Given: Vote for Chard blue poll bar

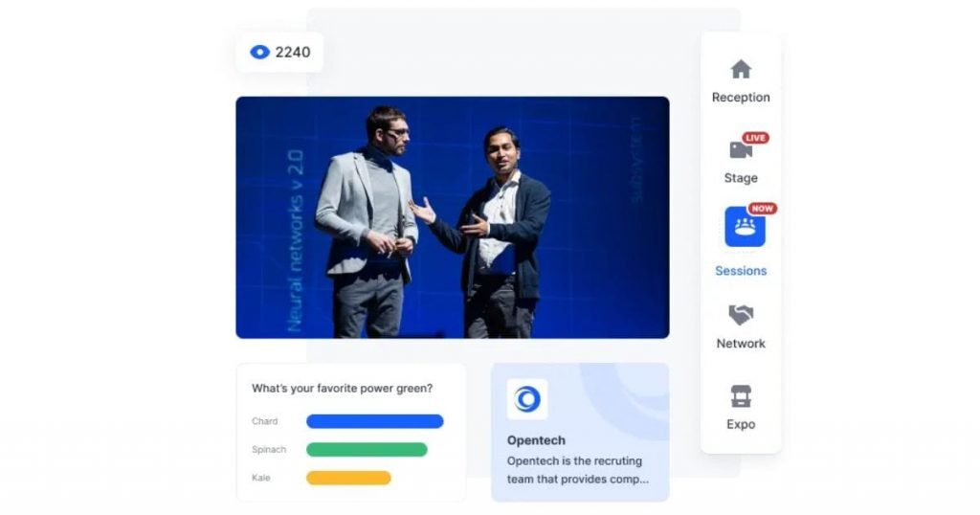Looking at the screenshot, I should point(374,421).
